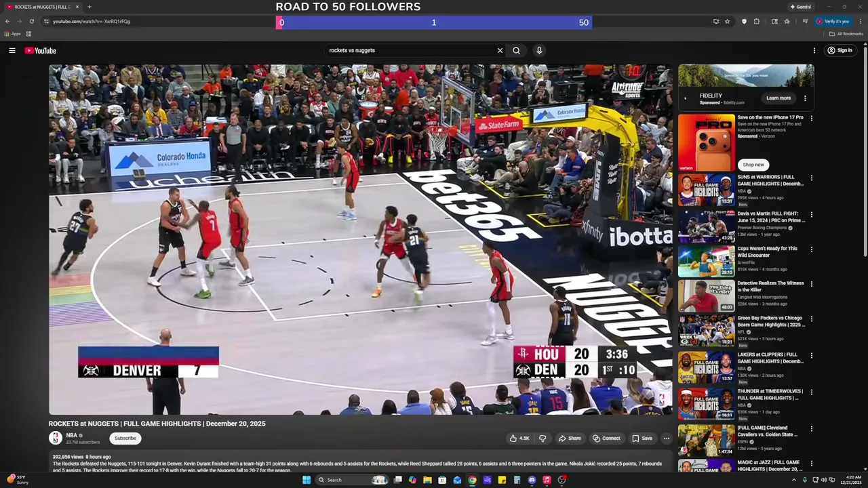Open Thunder at Timberwolves video title
Screen dimensions: 868x488
pyautogui.click(x=770, y=394)
